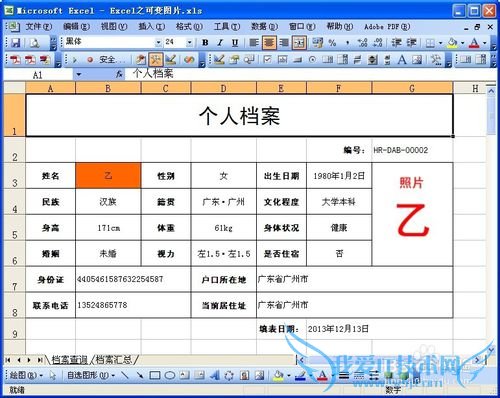The image size is (500, 398).
Task: Open the Name Box dropdown arrow
Action: [x=79, y=74]
